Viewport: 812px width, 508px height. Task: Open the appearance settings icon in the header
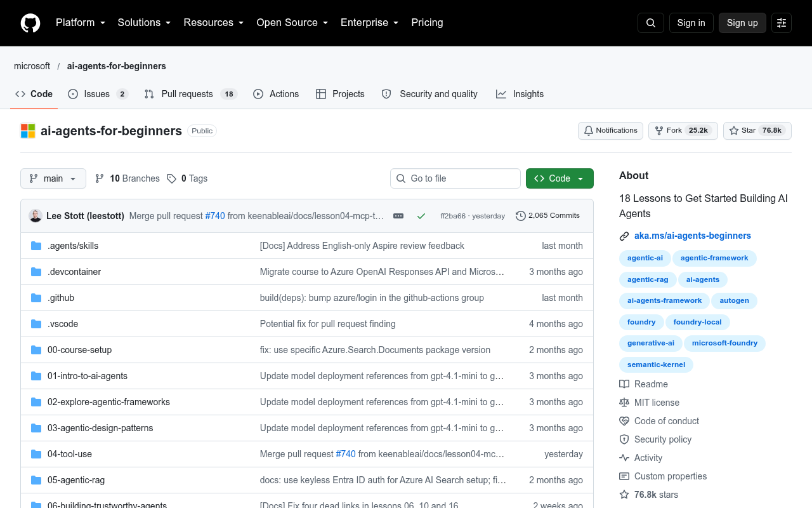[782, 23]
